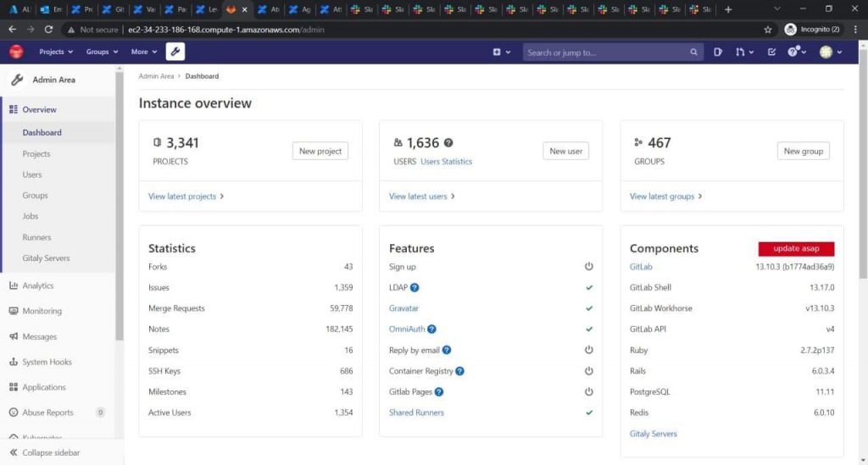Click Not secure warning icon
The height and width of the screenshot is (465, 868).
click(x=71, y=30)
